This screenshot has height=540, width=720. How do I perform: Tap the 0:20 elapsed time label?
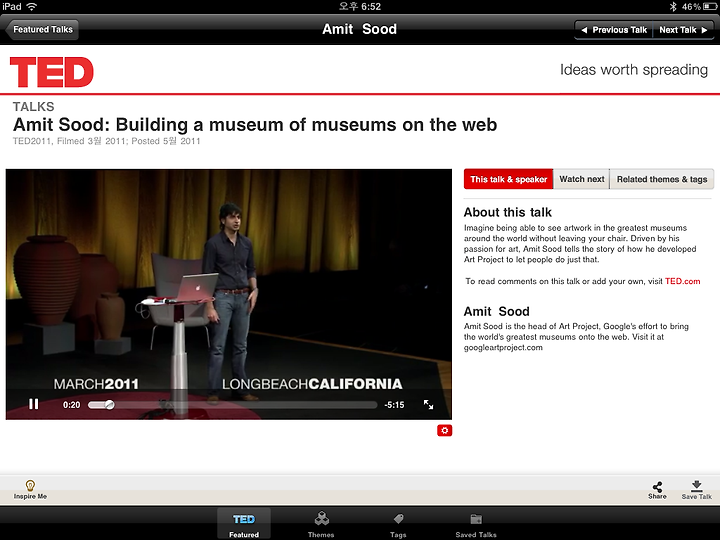pos(71,405)
